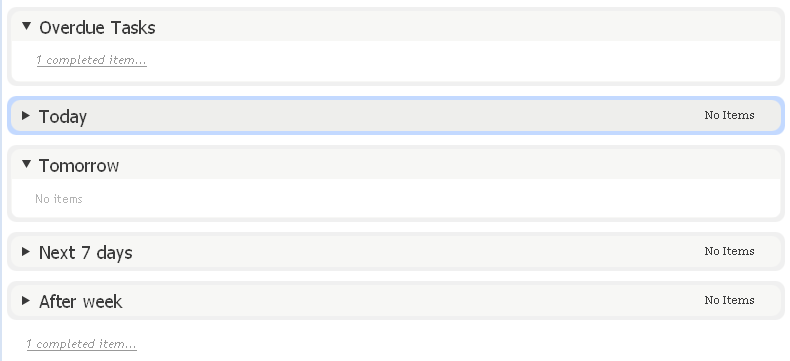Open the bottom completed item link
Viewport: 790px width, 361px height.
tap(82, 344)
